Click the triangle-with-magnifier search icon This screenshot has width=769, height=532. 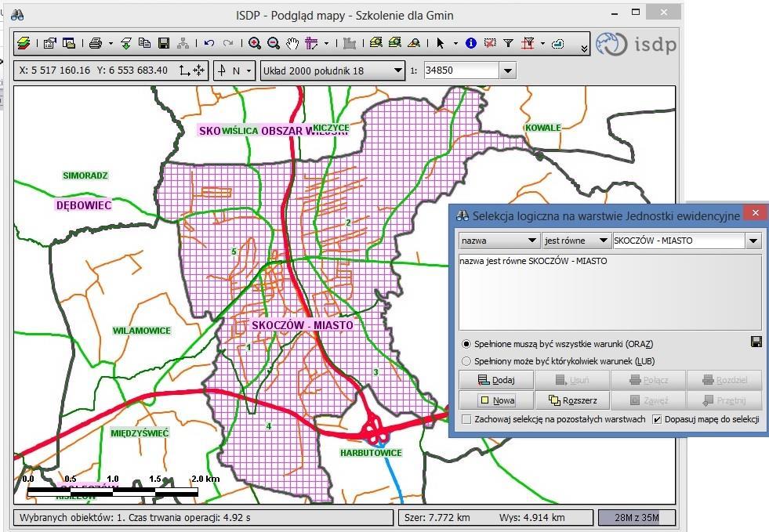point(414,44)
